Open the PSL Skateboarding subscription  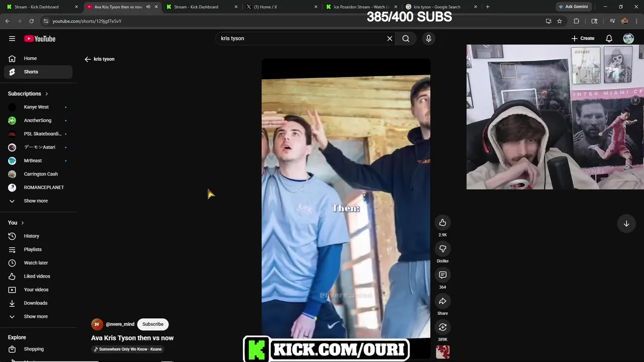click(38, 134)
